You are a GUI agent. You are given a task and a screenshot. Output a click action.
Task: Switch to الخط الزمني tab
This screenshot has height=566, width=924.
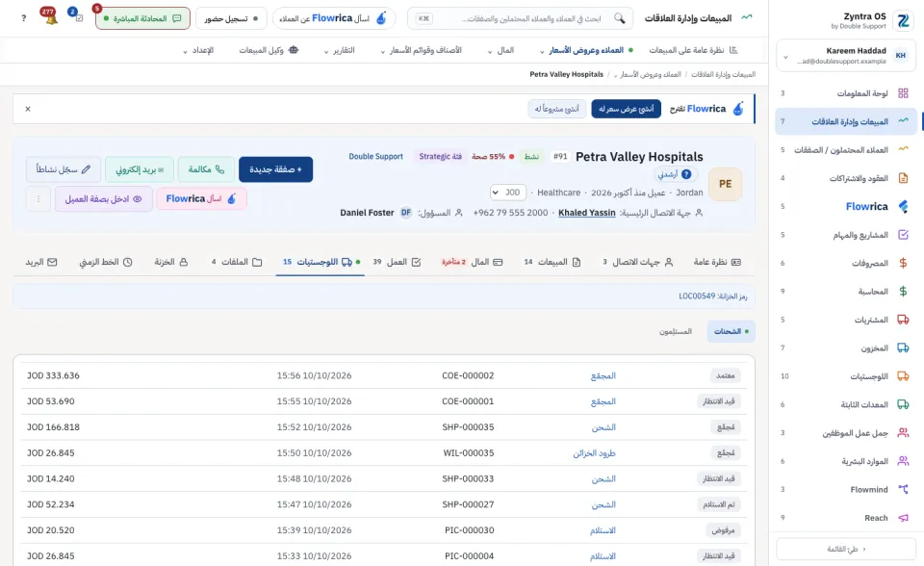click(x=106, y=262)
